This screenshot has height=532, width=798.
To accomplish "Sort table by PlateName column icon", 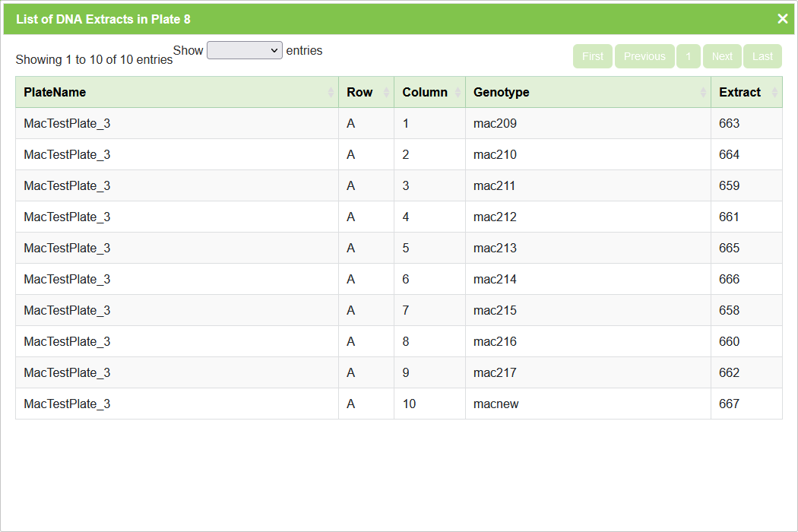I will point(331,93).
